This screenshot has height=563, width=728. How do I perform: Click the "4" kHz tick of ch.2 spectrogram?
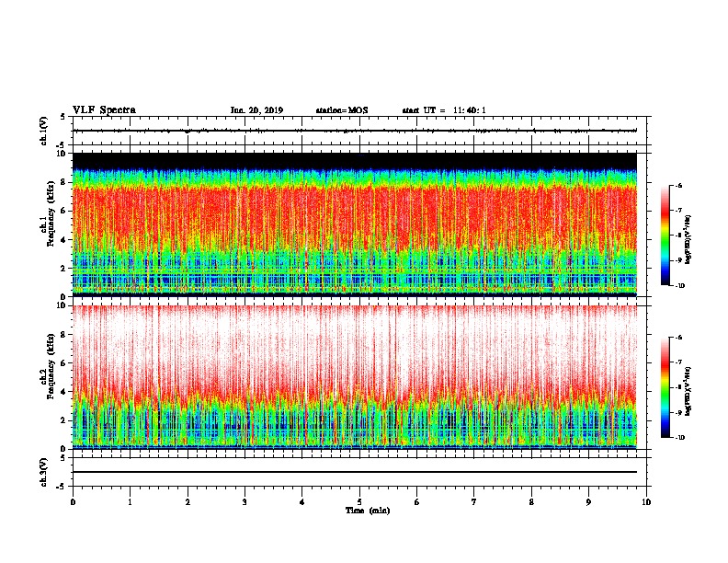click(64, 392)
